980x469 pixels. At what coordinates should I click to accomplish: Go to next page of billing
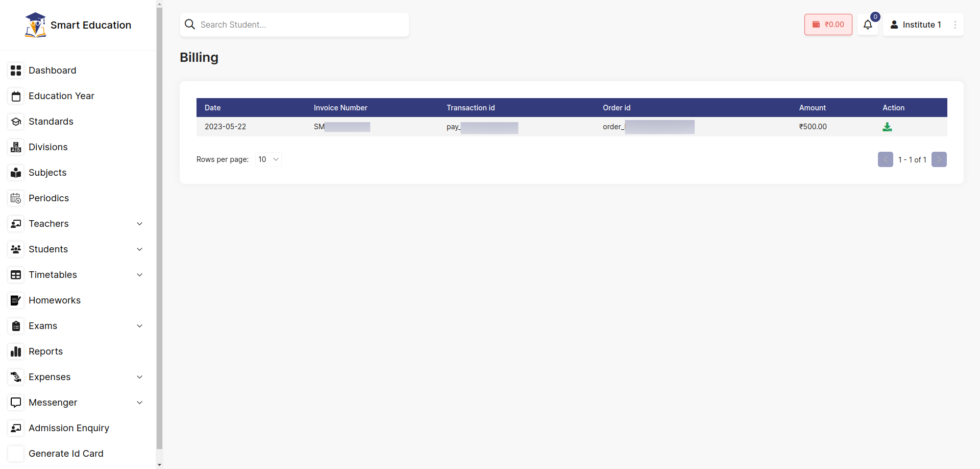pyautogui.click(x=939, y=159)
